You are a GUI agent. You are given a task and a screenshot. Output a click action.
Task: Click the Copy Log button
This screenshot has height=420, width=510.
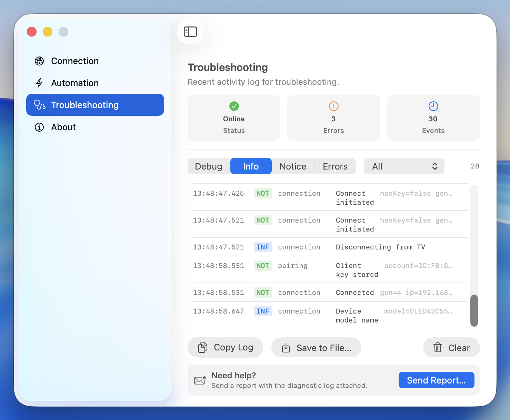(226, 347)
